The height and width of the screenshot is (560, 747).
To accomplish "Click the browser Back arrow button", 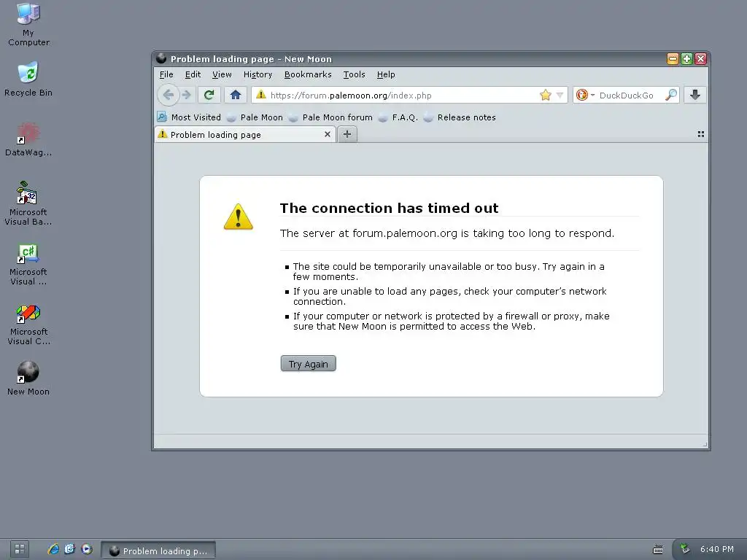I will [169, 95].
